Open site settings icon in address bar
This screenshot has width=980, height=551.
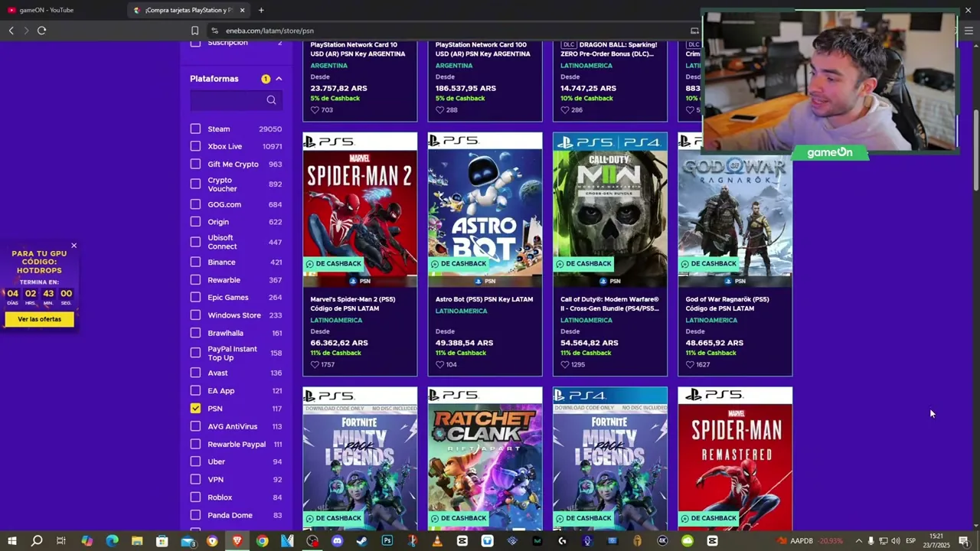(214, 31)
